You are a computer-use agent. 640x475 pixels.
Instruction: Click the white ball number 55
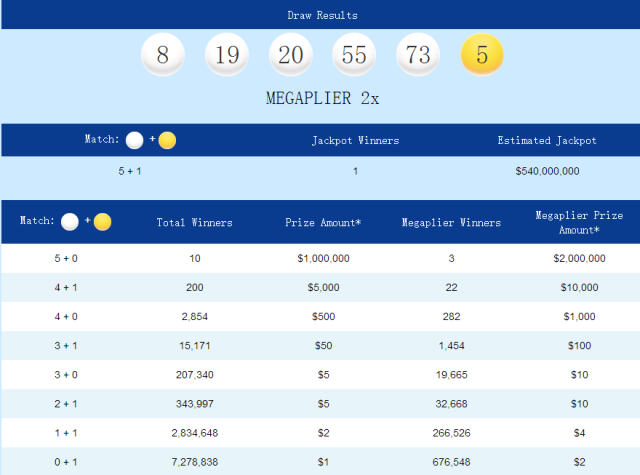354,54
